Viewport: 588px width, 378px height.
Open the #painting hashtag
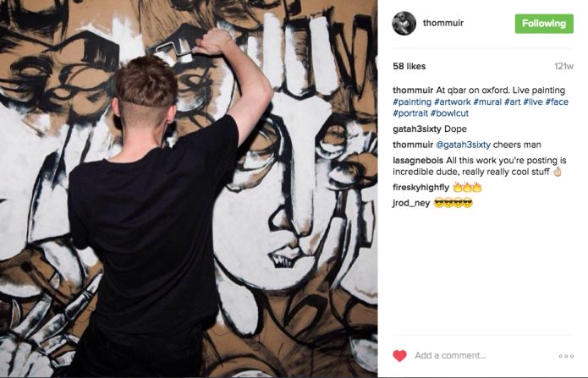(x=412, y=102)
